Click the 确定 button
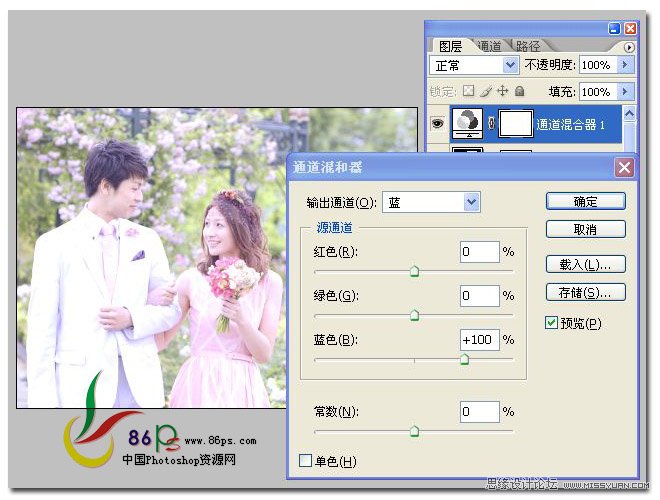Viewport: 660px width, 500px height. click(x=585, y=201)
